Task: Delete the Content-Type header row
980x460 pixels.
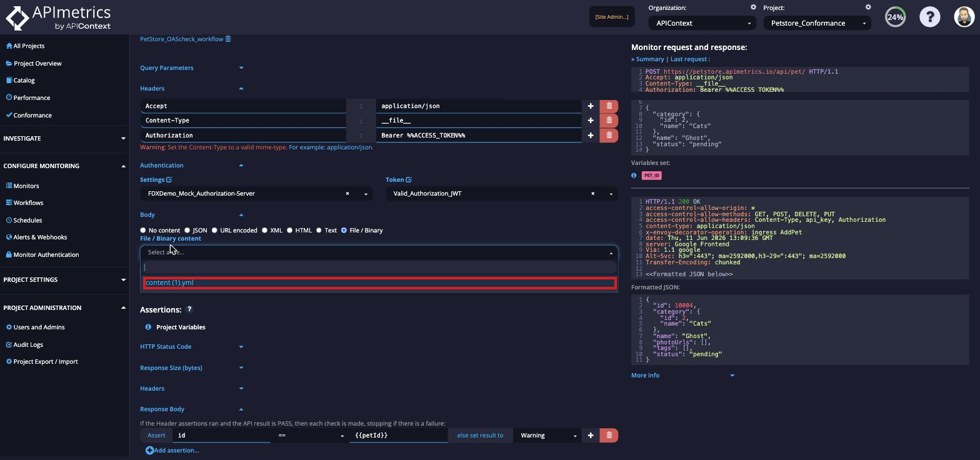Action: [609, 121]
